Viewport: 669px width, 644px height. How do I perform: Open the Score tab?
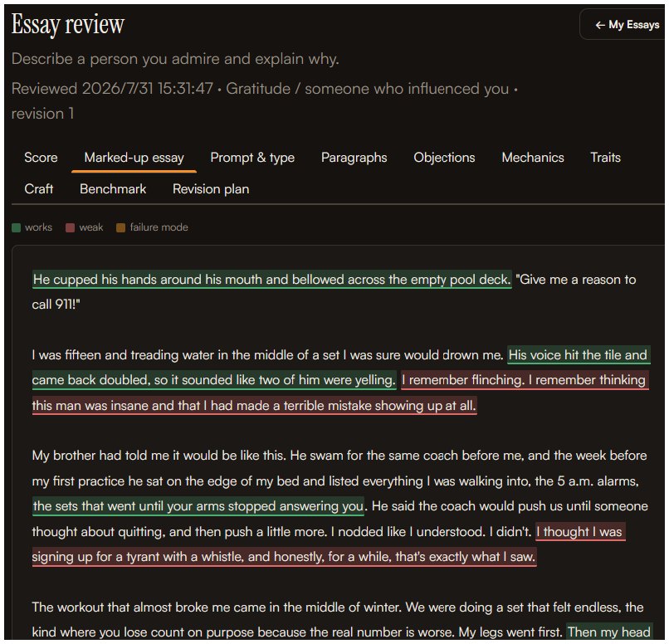pyautogui.click(x=41, y=158)
